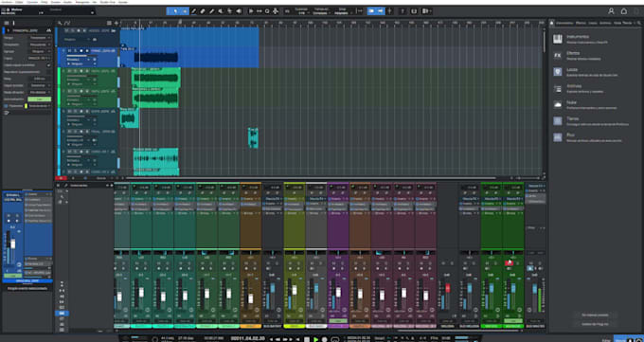Switch to Efectos browser tab
The width and height of the screenshot is (644, 342).
[x=581, y=23]
